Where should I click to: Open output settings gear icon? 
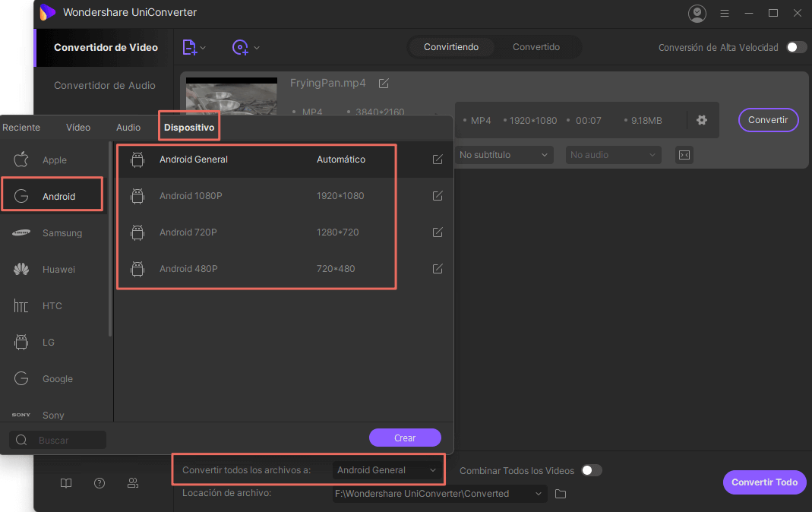tap(702, 120)
